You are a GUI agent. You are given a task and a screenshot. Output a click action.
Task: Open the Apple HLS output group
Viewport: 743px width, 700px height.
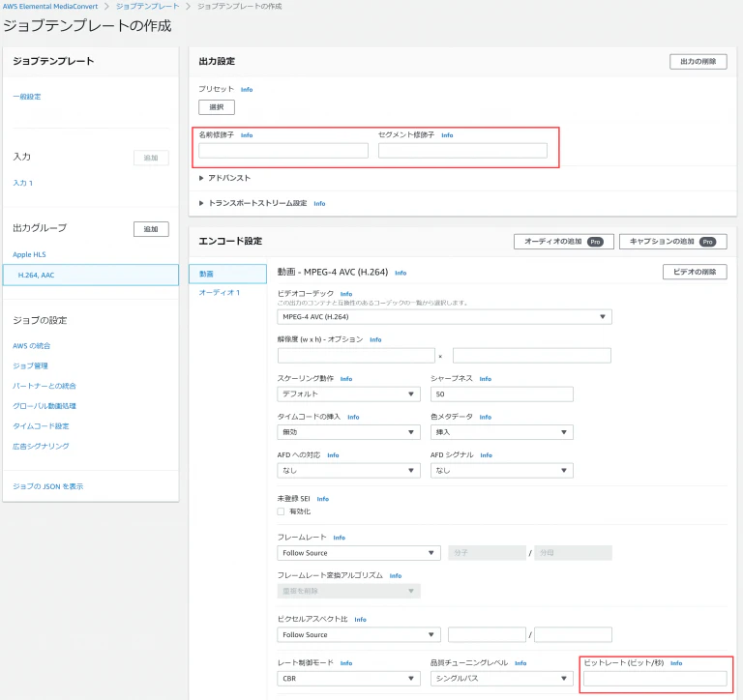[29, 255]
